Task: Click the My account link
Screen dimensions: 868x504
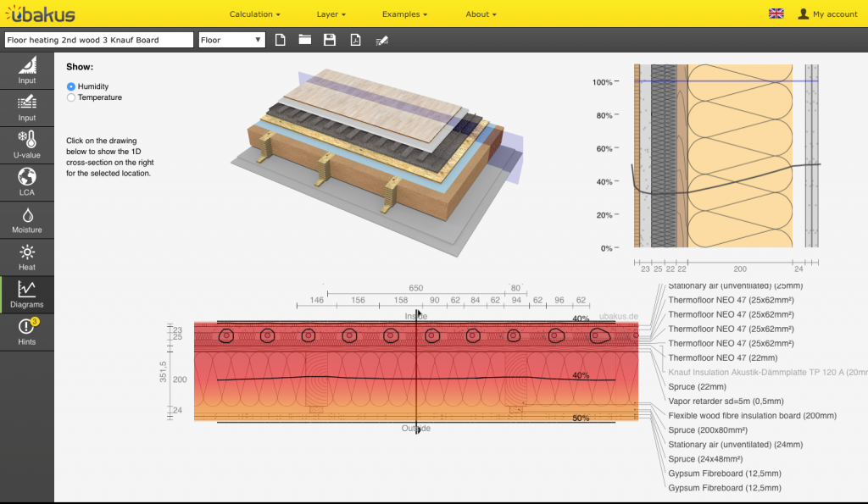Action: click(x=828, y=14)
